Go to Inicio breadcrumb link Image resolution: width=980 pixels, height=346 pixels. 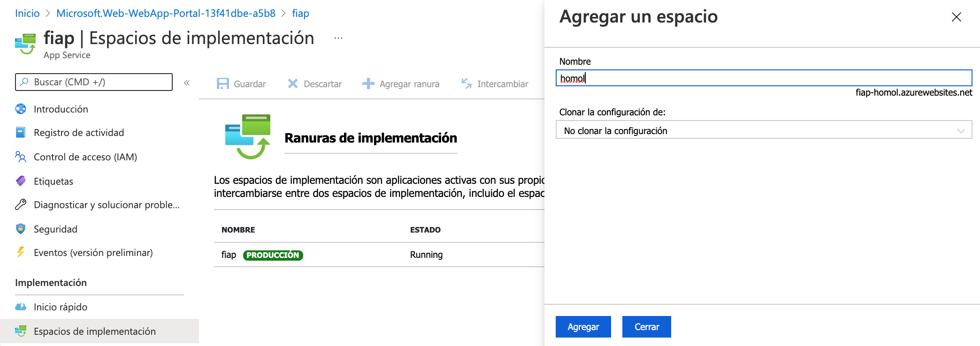(27, 13)
